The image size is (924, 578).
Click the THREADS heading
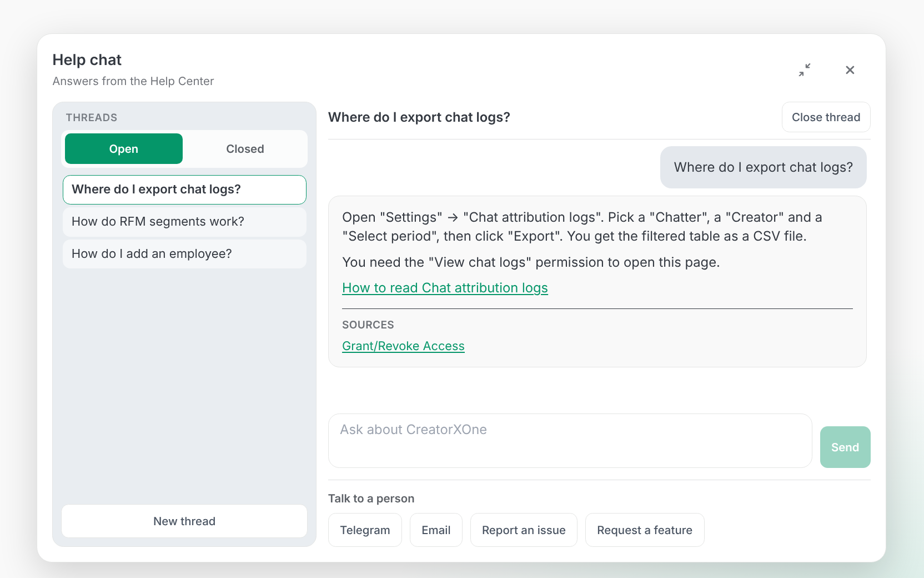click(92, 118)
